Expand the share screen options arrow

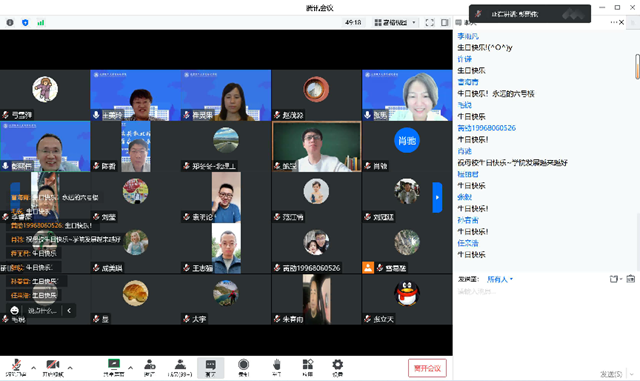click(x=131, y=368)
